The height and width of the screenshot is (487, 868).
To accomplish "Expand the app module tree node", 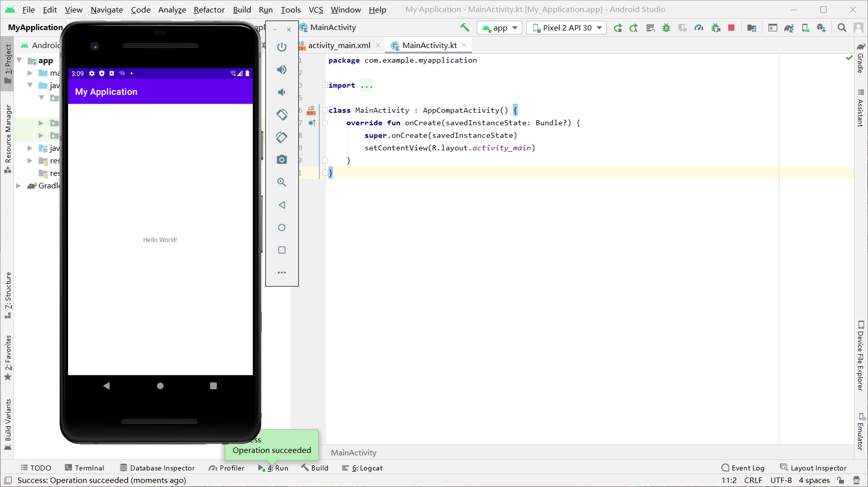I will point(19,61).
